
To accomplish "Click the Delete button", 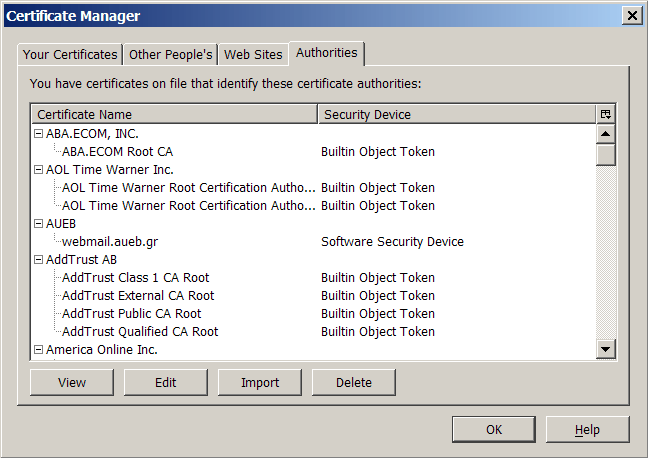I will coord(354,382).
